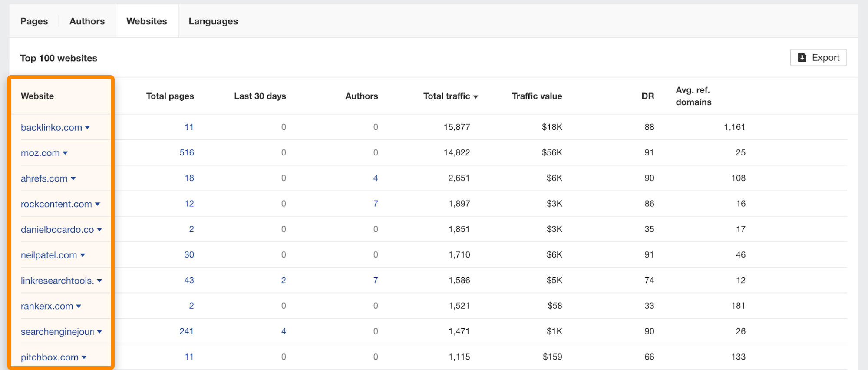Open the moz.com dropdown caret
Image resolution: width=868 pixels, height=370 pixels.
point(65,153)
